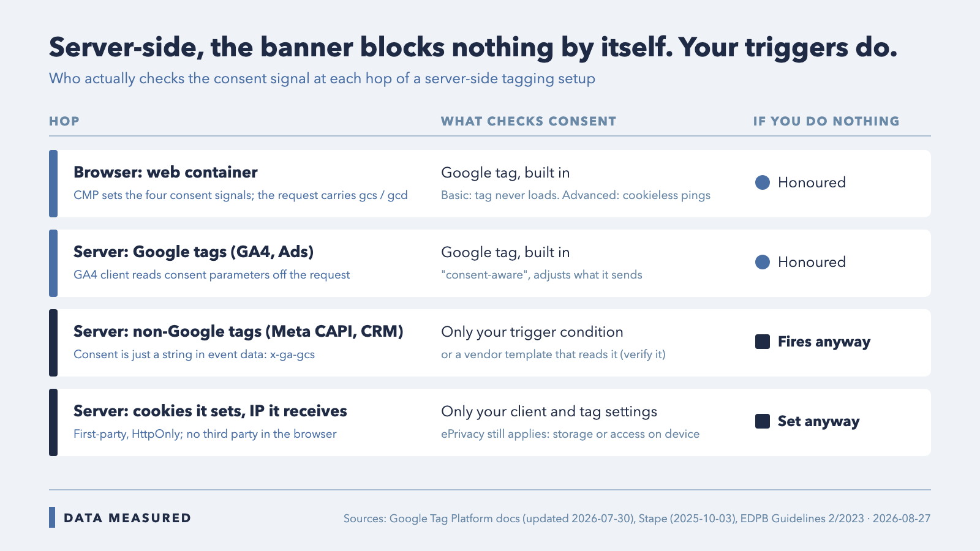Image resolution: width=980 pixels, height=551 pixels.
Task: Click the dark square next to Fires anyway
Action: (x=763, y=342)
